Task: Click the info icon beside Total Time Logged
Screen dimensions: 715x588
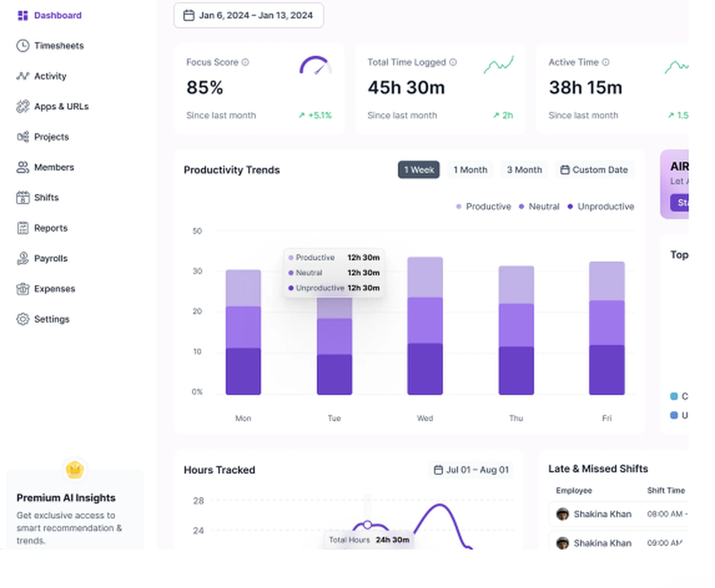Action: [453, 62]
